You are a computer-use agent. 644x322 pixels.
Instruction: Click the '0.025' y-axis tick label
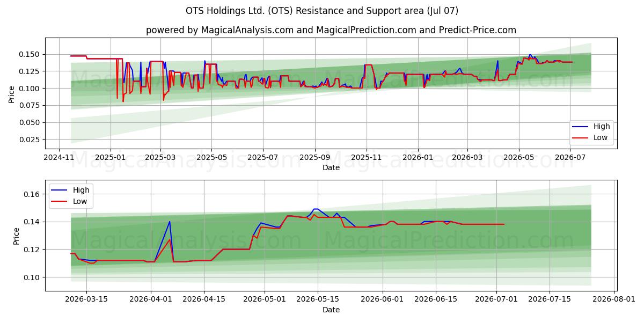pyautogui.click(x=30, y=140)
